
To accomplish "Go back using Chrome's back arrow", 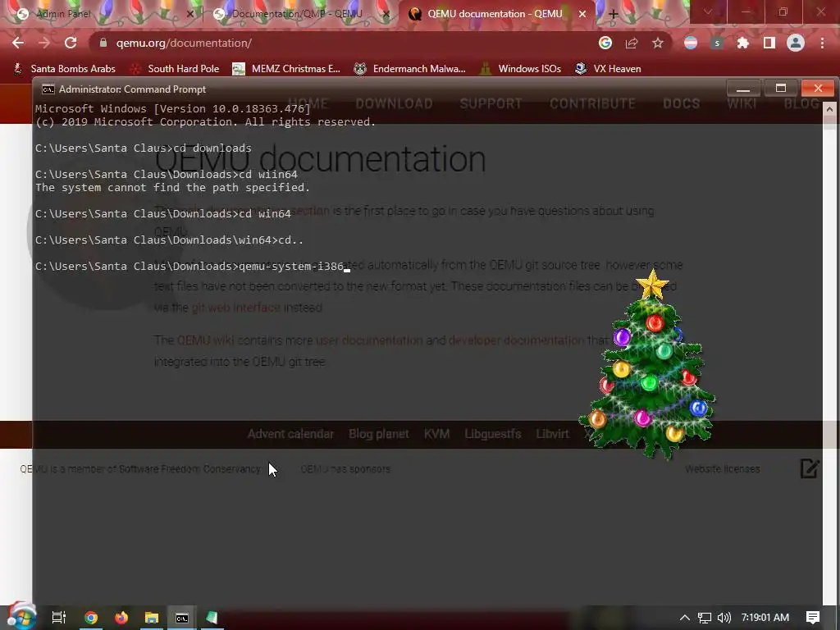I will click(x=18, y=43).
